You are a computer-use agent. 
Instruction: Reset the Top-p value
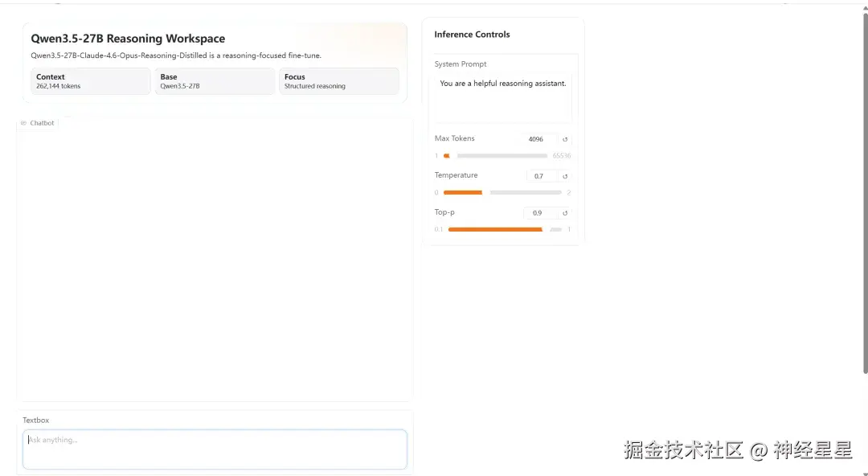565,213
